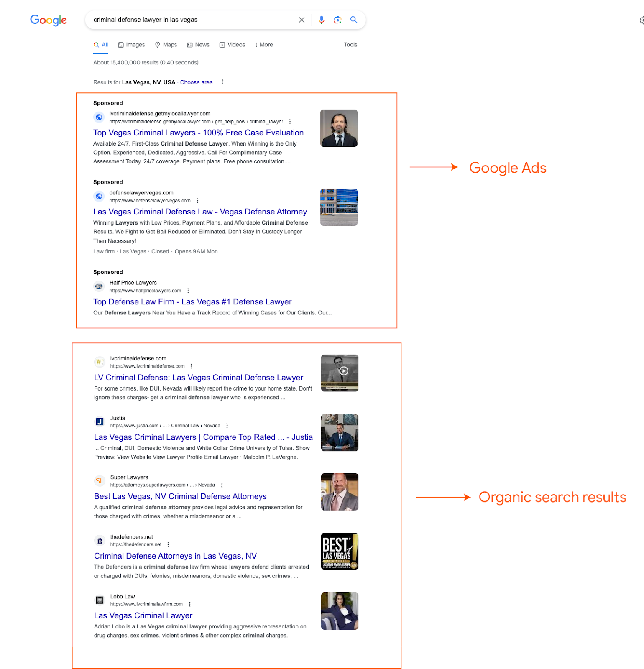This screenshot has width=644, height=669.
Task: Click the Google logo
Action: pyautogui.click(x=49, y=20)
